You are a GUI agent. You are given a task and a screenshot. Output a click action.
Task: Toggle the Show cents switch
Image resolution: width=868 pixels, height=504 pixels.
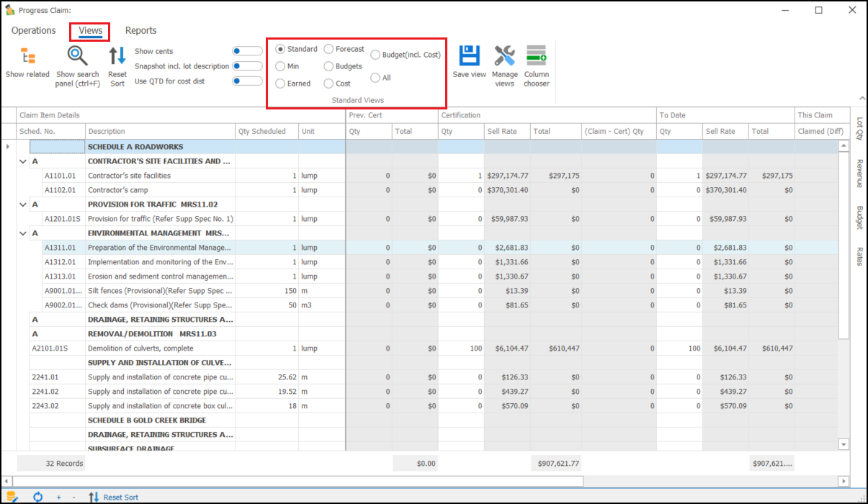pos(247,51)
